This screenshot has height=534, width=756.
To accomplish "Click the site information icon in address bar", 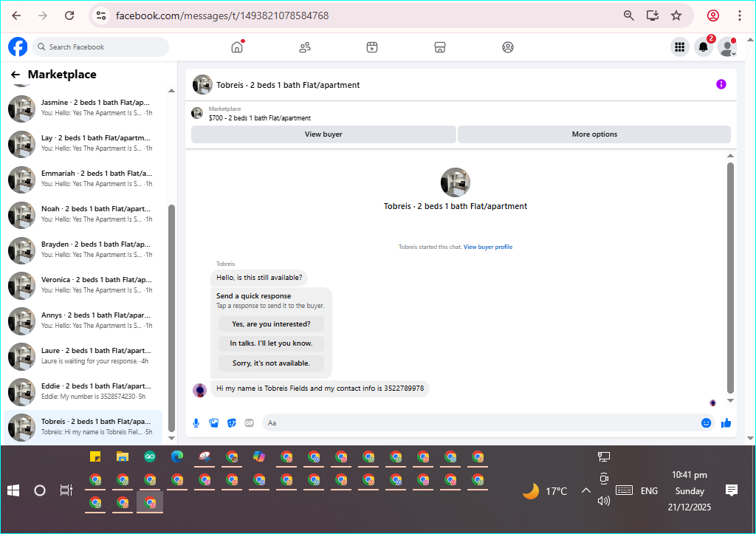I will (101, 16).
